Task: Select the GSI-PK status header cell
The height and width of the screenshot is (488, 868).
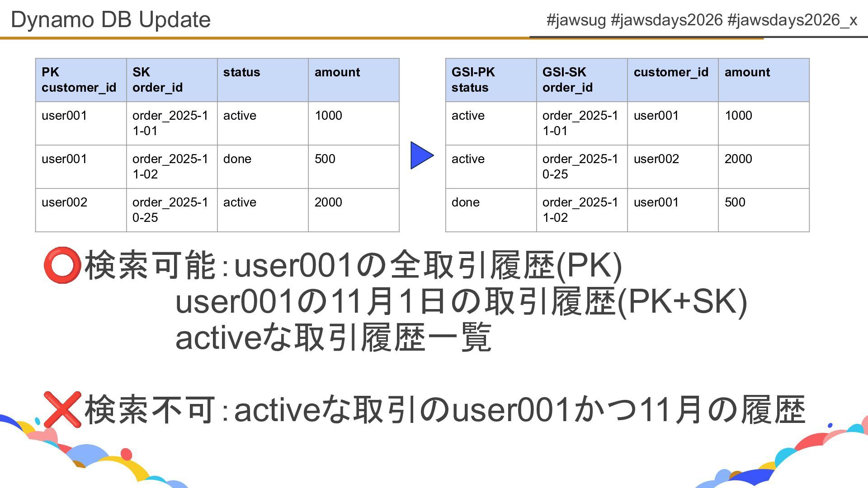Action: 491,80
